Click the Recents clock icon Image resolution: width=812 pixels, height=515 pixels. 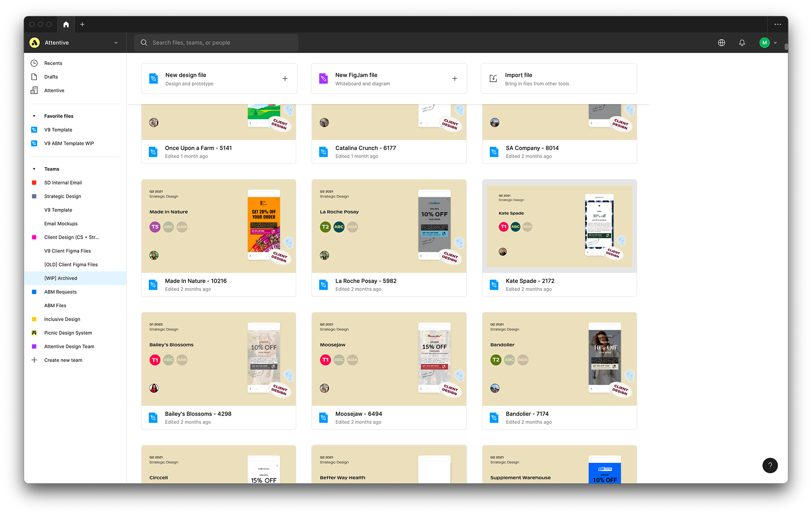point(34,63)
